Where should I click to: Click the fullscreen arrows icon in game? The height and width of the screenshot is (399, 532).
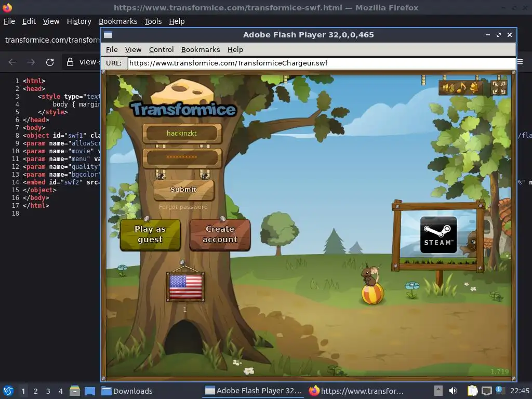pos(499,87)
